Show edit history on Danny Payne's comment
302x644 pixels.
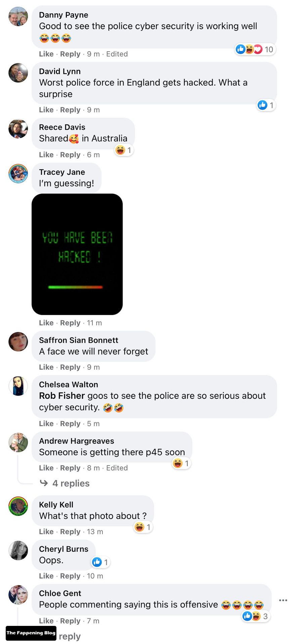[117, 54]
